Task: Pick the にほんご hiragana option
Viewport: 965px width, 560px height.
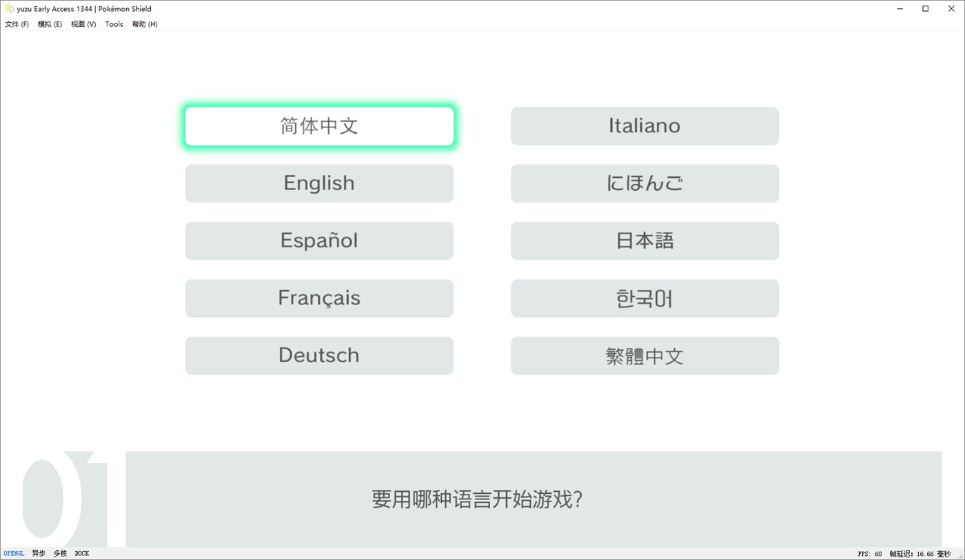Action: 644,183
